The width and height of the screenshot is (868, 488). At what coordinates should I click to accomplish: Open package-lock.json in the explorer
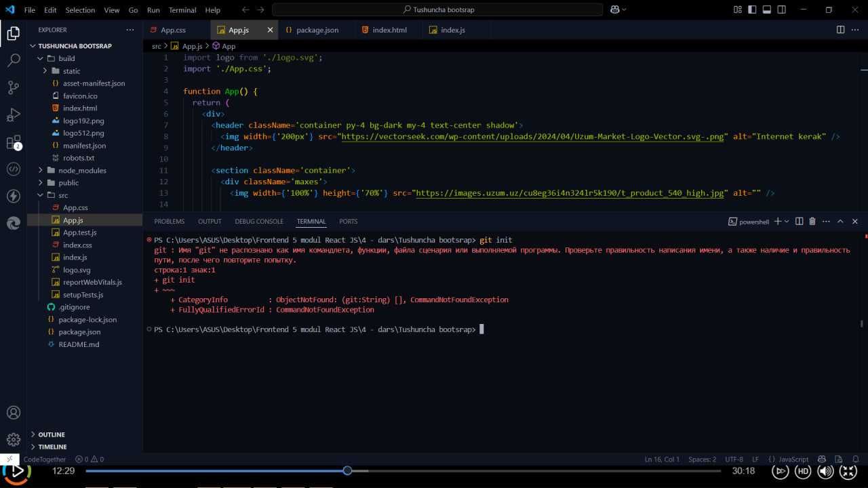pos(85,319)
